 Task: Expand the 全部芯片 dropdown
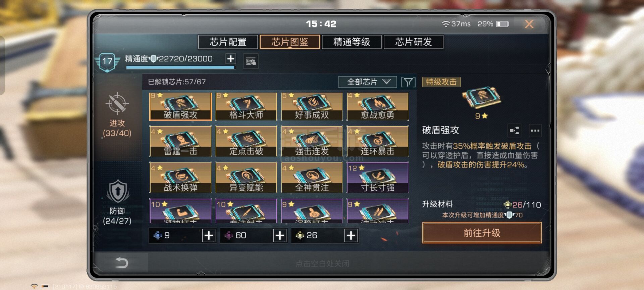pyautogui.click(x=368, y=82)
